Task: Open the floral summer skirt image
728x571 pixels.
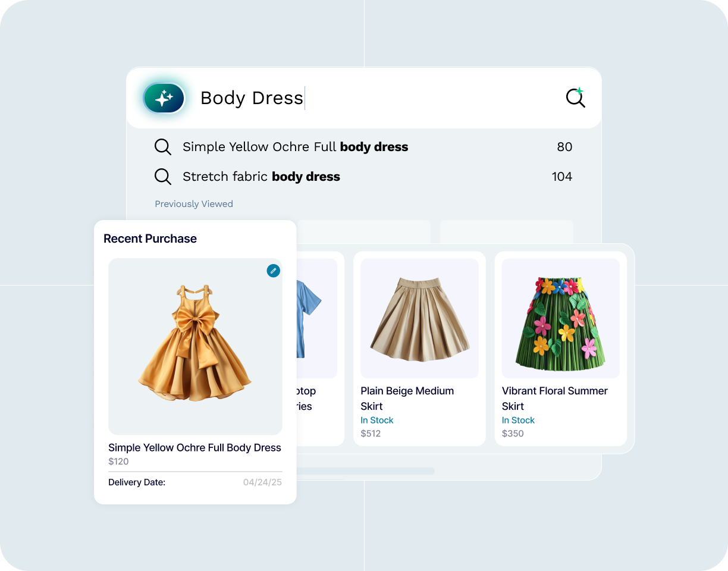Action: pos(561,318)
